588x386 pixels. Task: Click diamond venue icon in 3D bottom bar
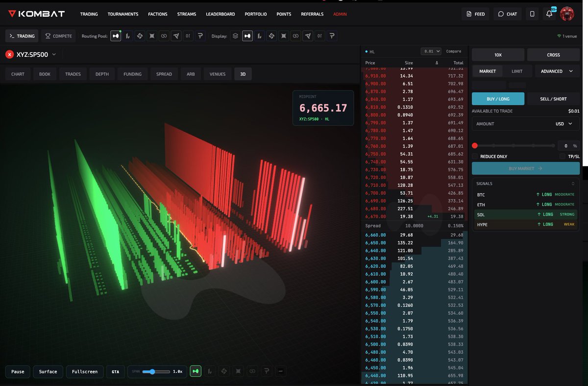pyautogui.click(x=224, y=371)
